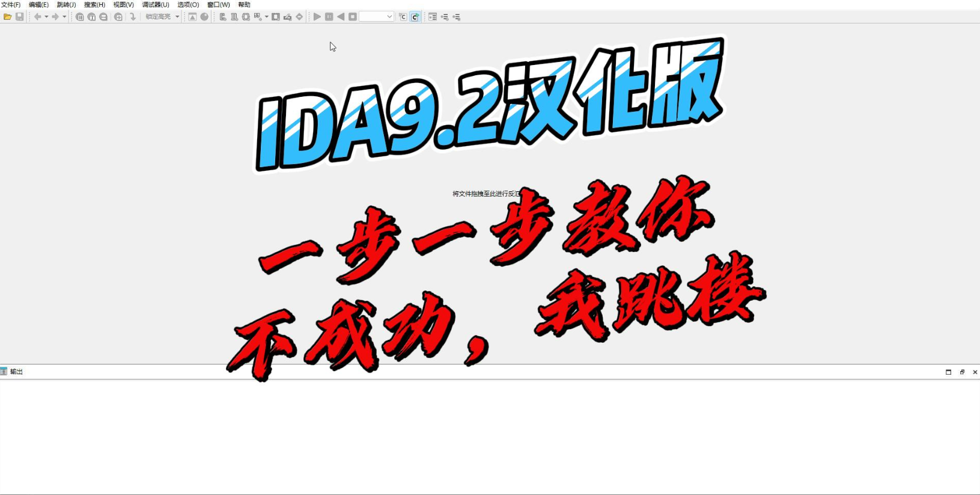
Task: Open the 窗口(W) menu
Action: coord(218,5)
